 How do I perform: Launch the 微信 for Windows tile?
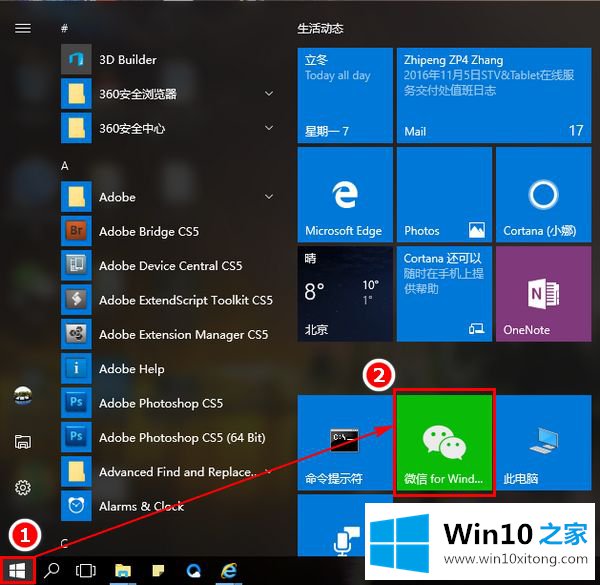pyautogui.click(x=444, y=443)
